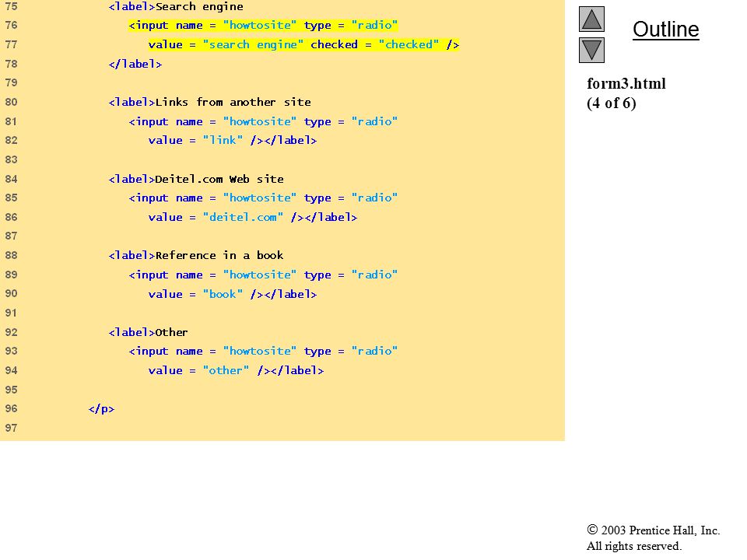This screenshot has height=560, width=747.
Task: Click line number 87
Action: (11, 236)
